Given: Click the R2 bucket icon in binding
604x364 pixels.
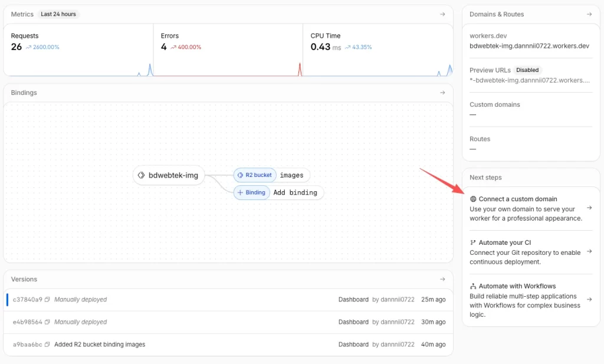Looking at the screenshot, I should tap(241, 175).
